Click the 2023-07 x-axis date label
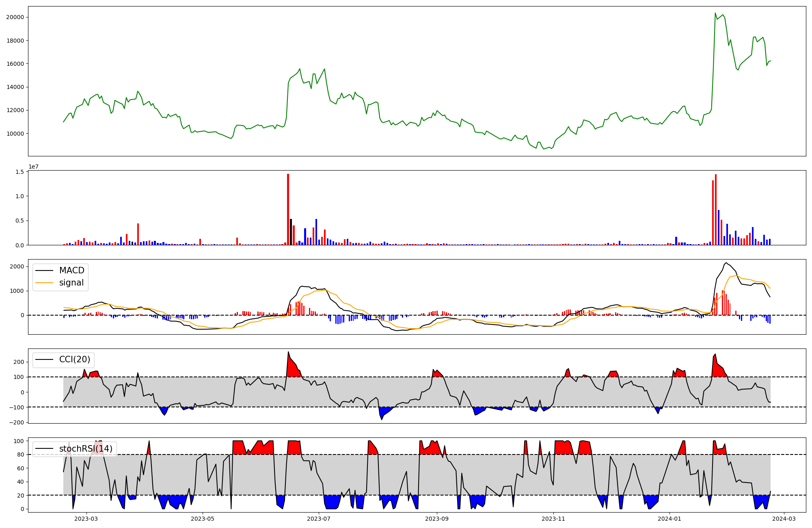The height and width of the screenshot is (528, 812). pyautogui.click(x=319, y=519)
